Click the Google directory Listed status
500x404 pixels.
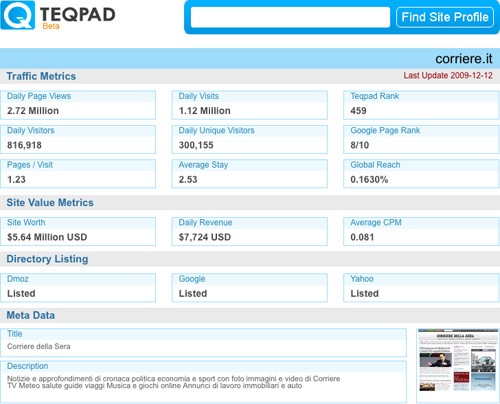[x=193, y=293]
